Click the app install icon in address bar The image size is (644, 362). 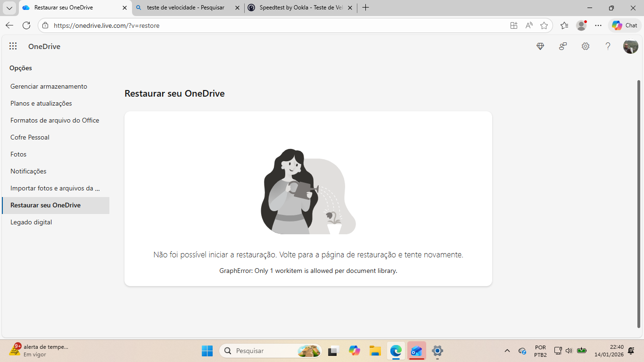coord(514,25)
